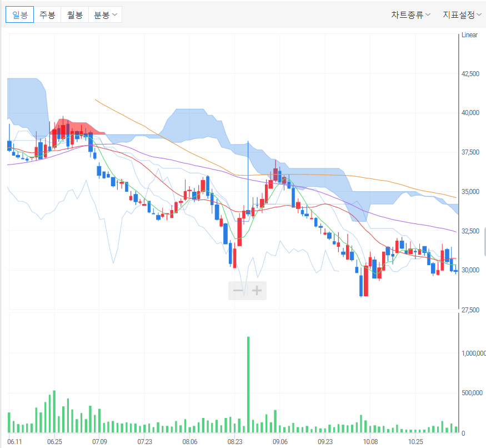
Task: Click the 27,500 price axis label
Action: 470,310
